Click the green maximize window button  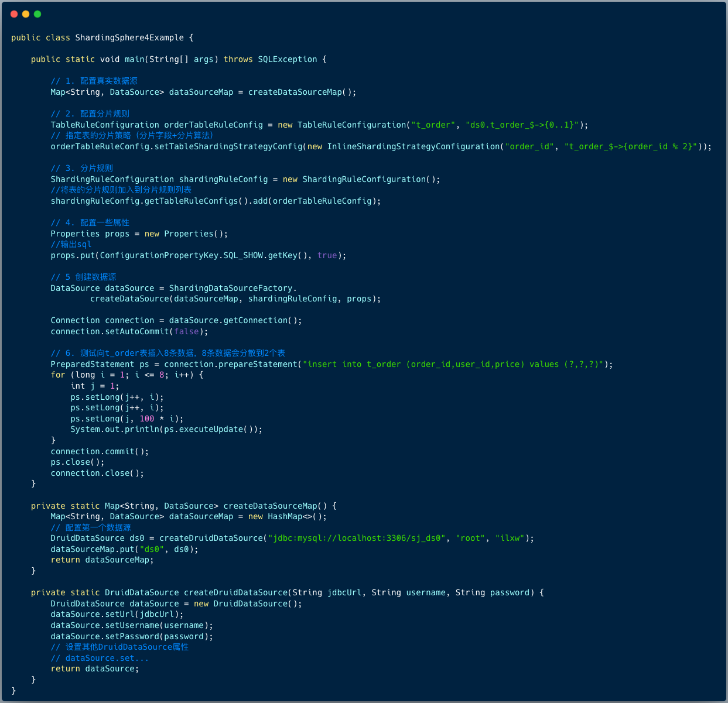coord(37,14)
